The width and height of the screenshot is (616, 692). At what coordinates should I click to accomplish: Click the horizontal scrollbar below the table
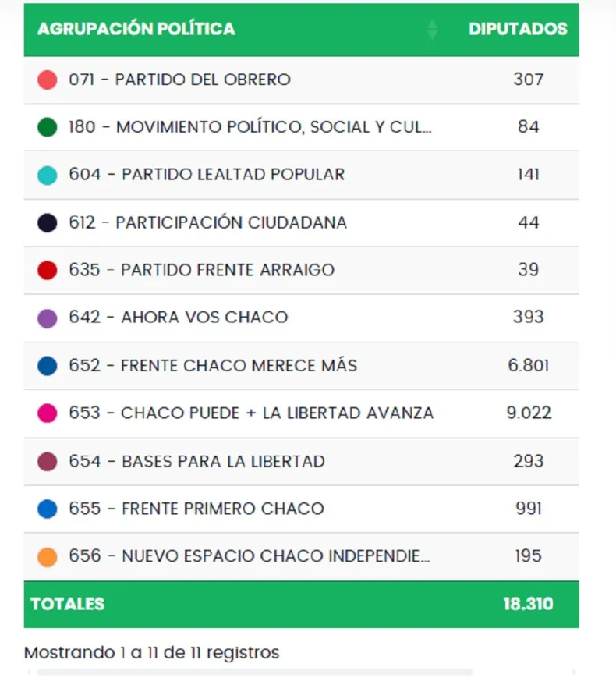[x=254, y=672]
